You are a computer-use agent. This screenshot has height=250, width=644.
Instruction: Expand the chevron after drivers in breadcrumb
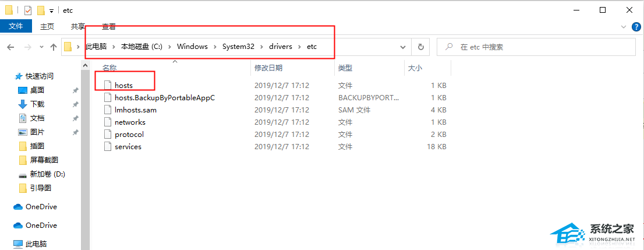pos(299,47)
